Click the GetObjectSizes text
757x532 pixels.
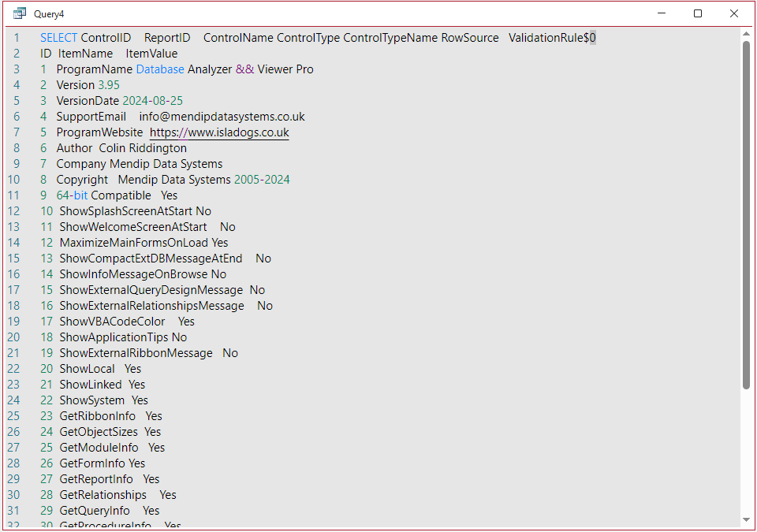[x=99, y=432]
